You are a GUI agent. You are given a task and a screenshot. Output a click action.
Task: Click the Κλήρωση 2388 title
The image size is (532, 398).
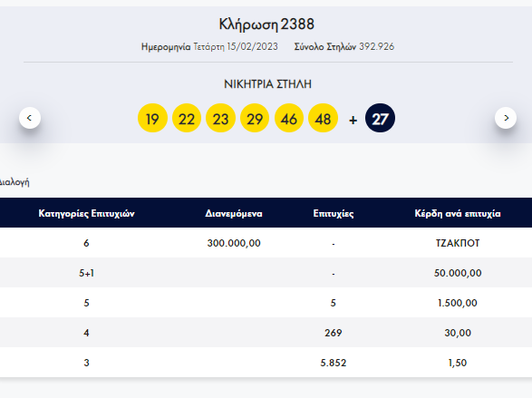(x=266, y=24)
